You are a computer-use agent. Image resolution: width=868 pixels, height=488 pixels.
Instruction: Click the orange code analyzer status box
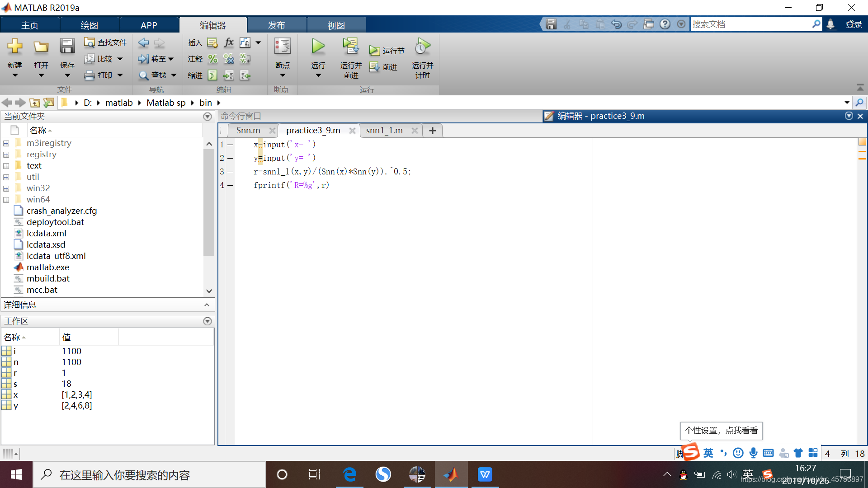(x=862, y=142)
